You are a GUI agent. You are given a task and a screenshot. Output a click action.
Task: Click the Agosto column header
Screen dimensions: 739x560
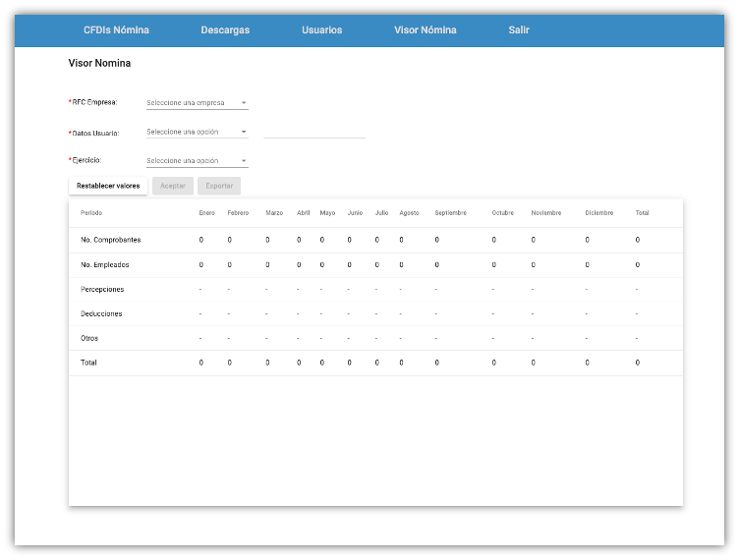409,213
